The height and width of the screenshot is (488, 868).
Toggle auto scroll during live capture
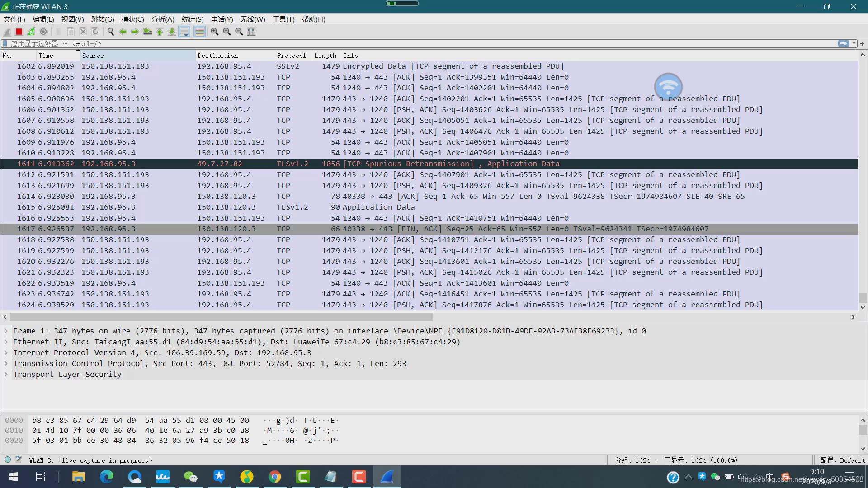coord(184,32)
